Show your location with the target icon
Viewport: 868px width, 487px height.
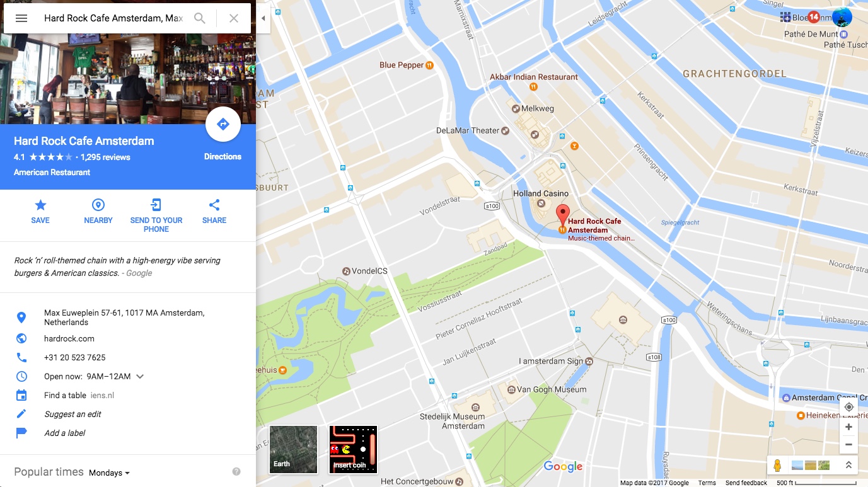pos(849,407)
